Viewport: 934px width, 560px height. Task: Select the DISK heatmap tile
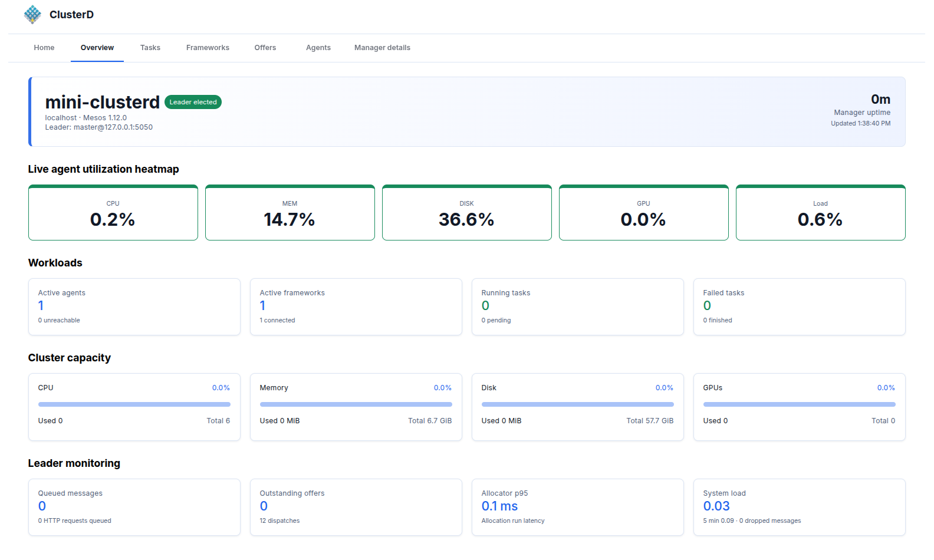[467, 213]
